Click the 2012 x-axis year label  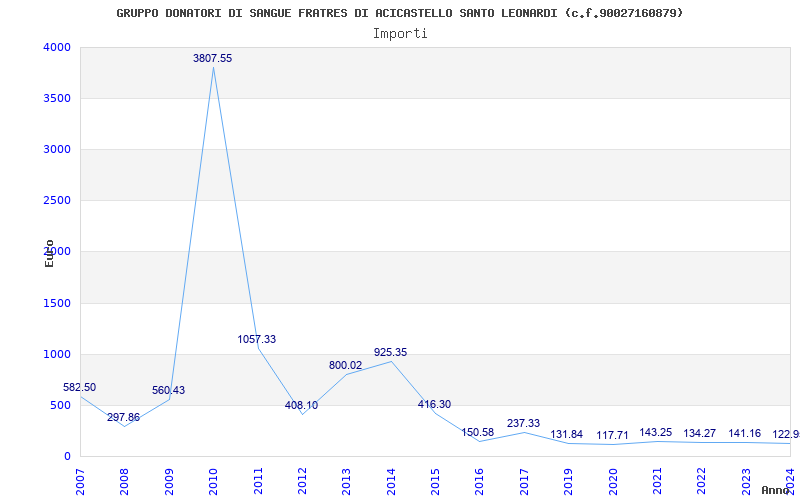[x=302, y=481]
